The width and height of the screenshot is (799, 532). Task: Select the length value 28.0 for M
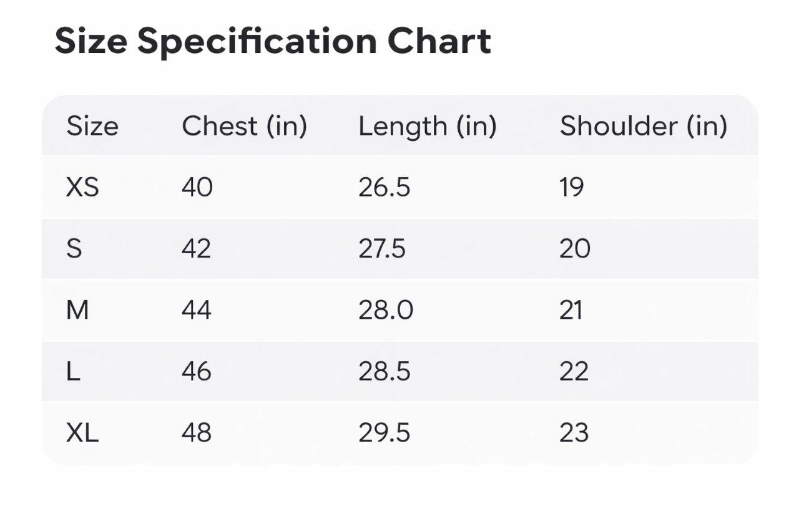(385, 310)
